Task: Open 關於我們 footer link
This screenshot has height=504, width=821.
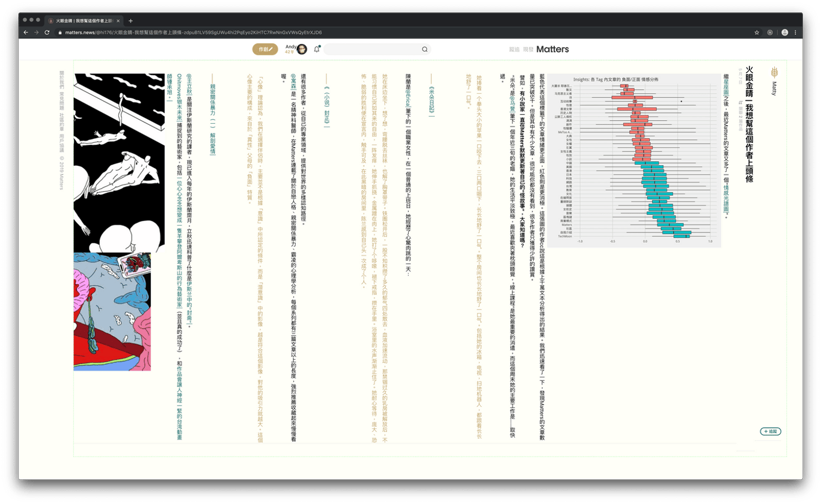Action: 62,80
